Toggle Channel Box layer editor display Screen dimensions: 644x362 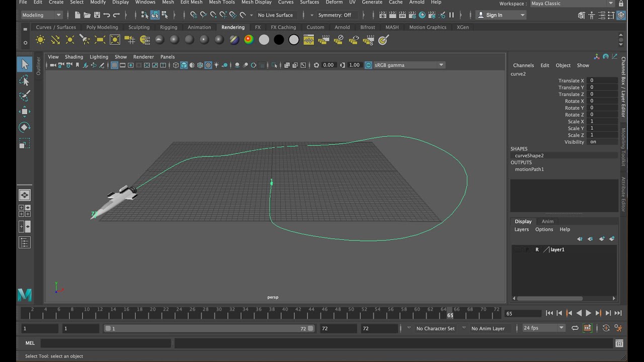click(621, 15)
